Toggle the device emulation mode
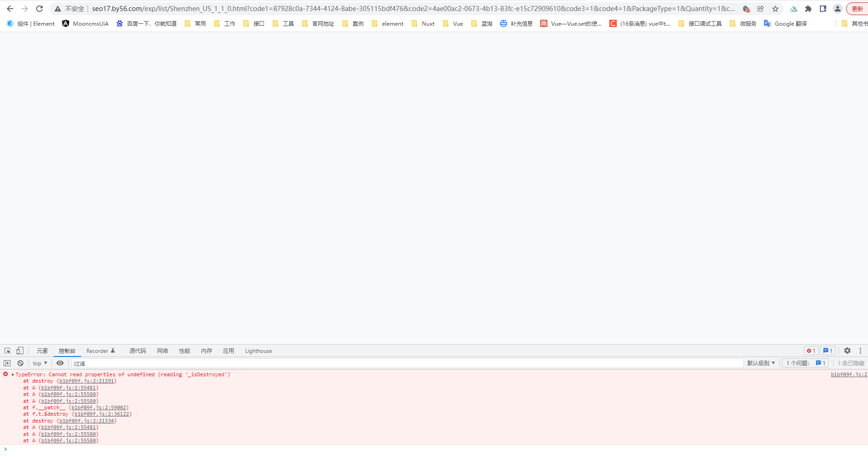The image size is (868, 457). click(x=19, y=351)
